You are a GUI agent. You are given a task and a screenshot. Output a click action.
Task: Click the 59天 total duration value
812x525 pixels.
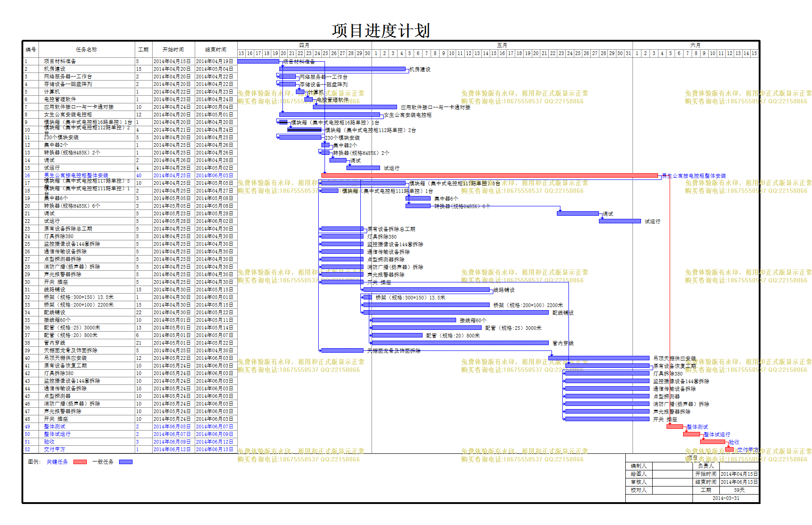(739, 490)
